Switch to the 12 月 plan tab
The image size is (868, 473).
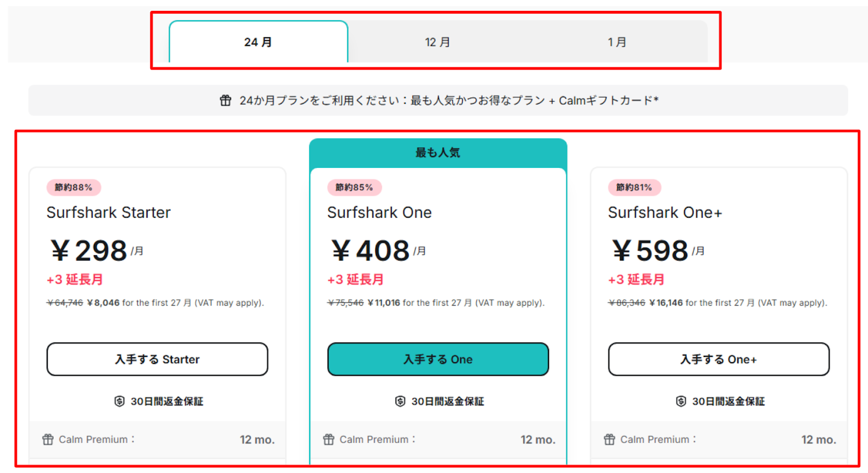tap(437, 42)
